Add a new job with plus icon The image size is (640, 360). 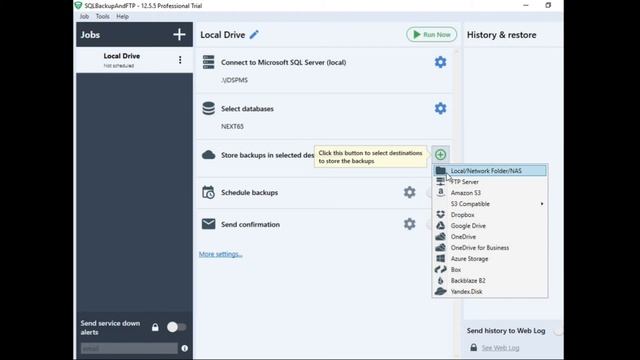179,35
